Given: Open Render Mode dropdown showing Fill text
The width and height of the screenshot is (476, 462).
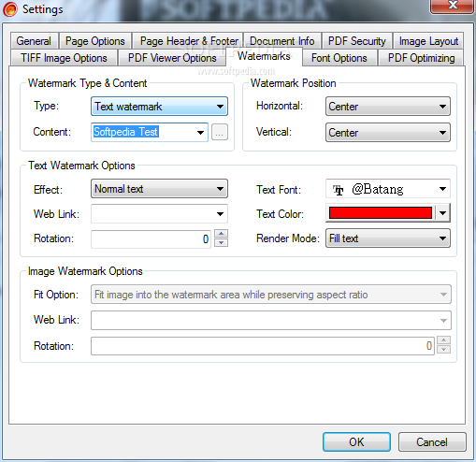Looking at the screenshot, I should pyautogui.click(x=388, y=238).
